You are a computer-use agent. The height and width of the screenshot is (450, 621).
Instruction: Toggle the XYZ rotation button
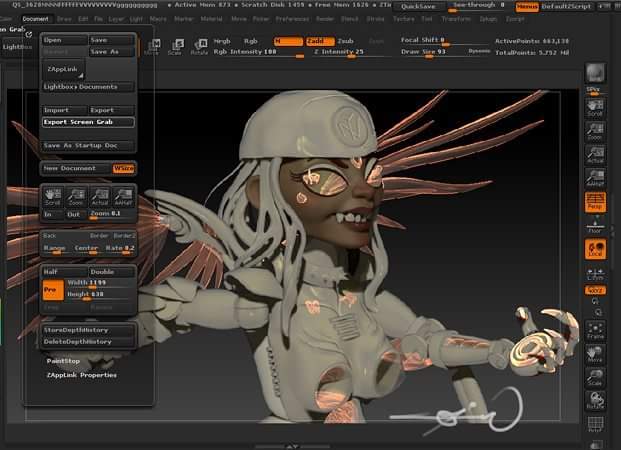pos(595,290)
